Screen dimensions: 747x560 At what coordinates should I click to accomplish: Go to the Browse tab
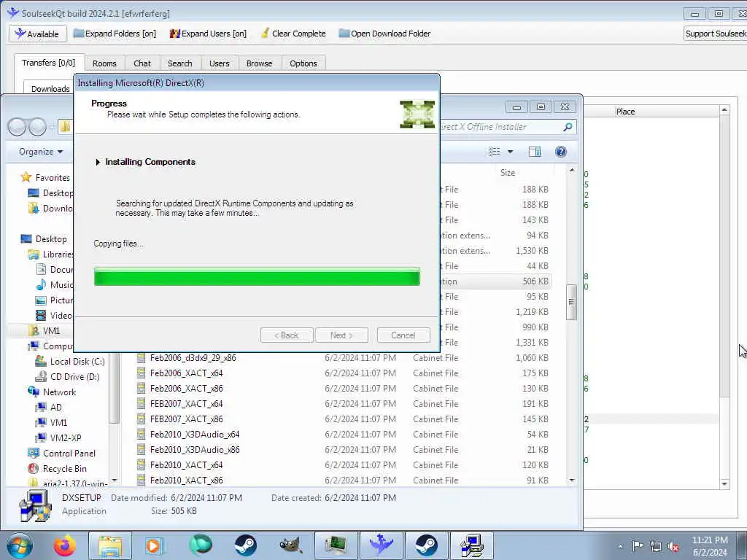(259, 63)
